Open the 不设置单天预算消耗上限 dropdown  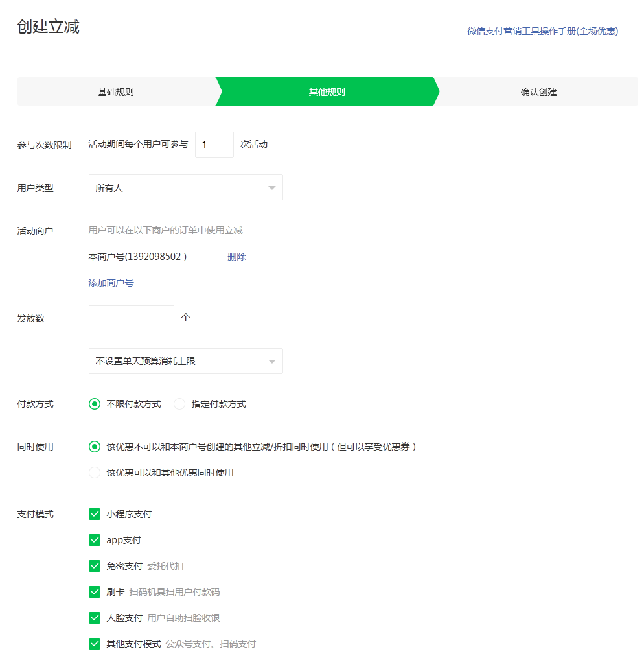pos(186,361)
